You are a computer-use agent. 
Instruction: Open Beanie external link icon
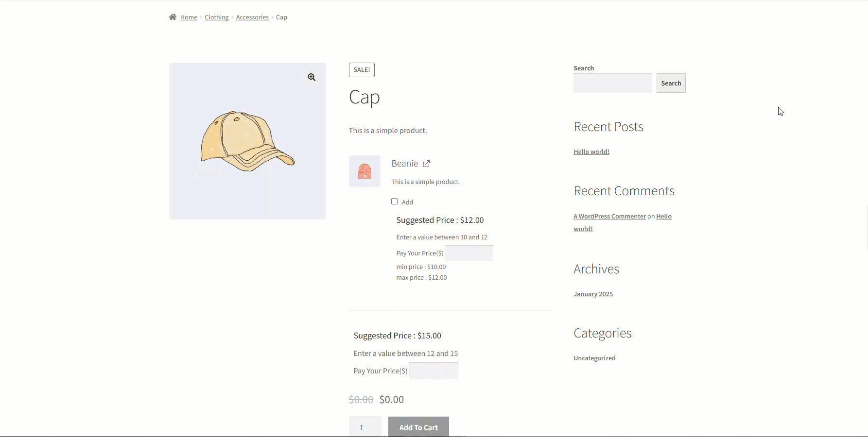click(x=426, y=164)
